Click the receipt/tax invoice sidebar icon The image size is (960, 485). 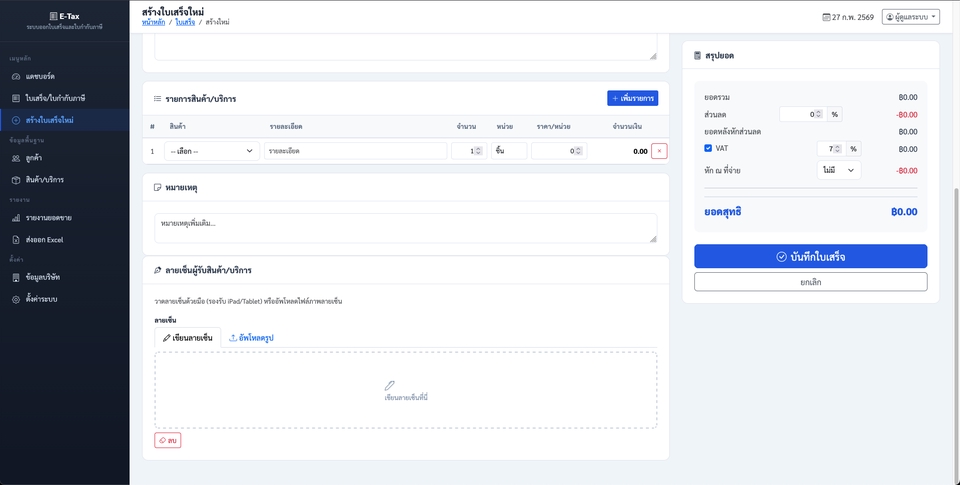tap(16, 98)
